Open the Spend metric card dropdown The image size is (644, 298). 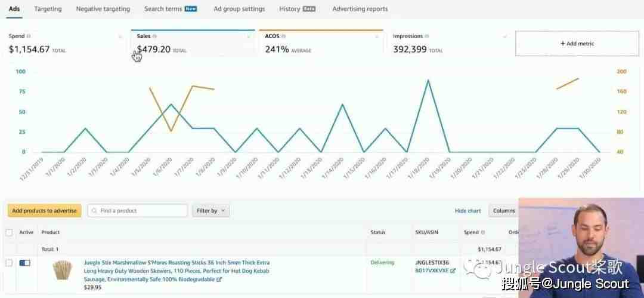(120, 36)
